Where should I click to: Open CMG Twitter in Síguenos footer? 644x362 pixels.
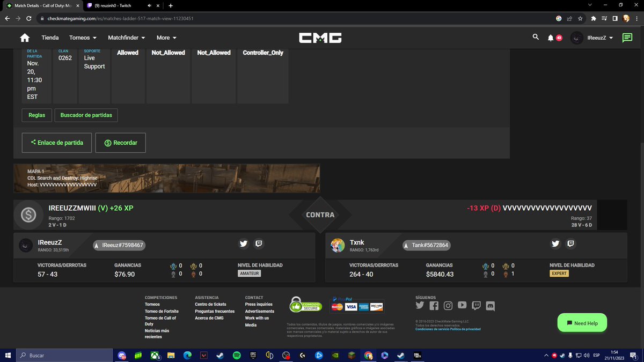click(x=420, y=305)
